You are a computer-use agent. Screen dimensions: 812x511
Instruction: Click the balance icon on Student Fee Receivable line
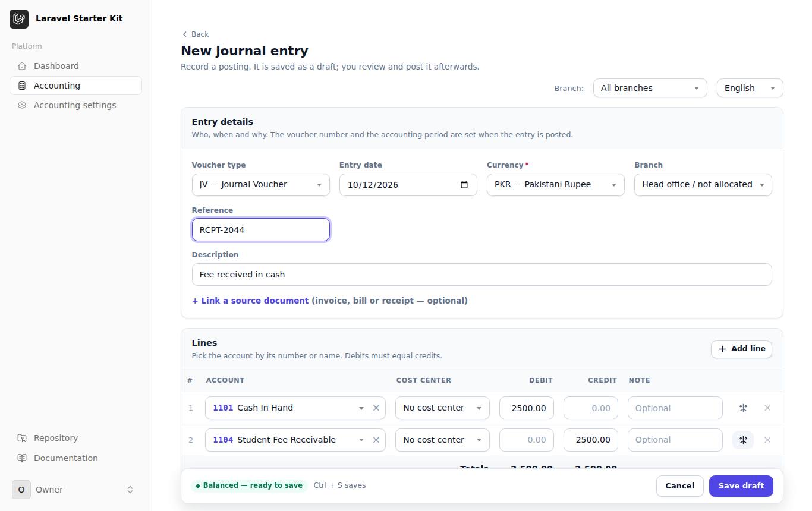pos(743,440)
